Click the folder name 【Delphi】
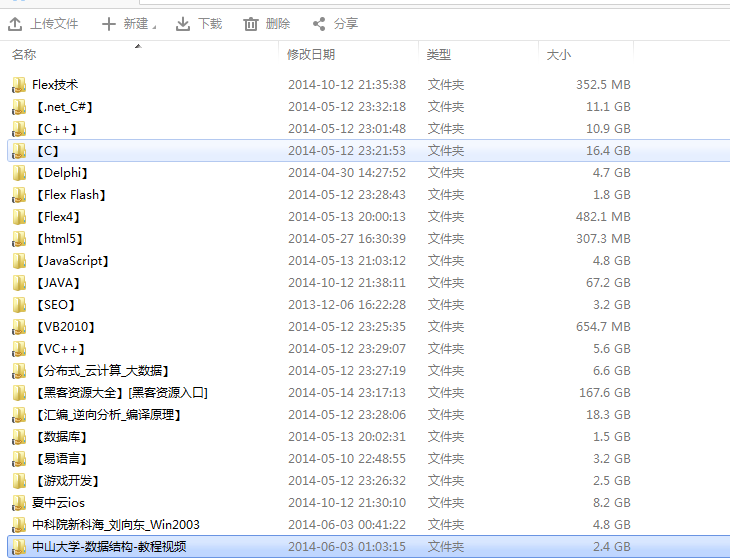This screenshot has height=559, width=730. (x=62, y=173)
